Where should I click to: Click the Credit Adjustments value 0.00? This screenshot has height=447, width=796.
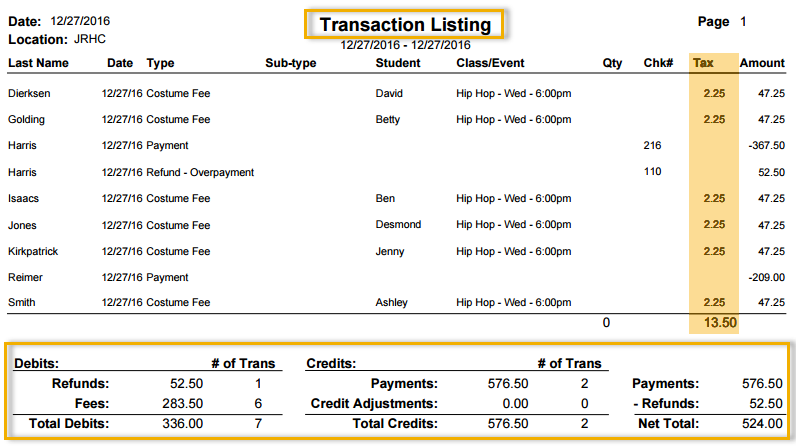click(x=515, y=404)
